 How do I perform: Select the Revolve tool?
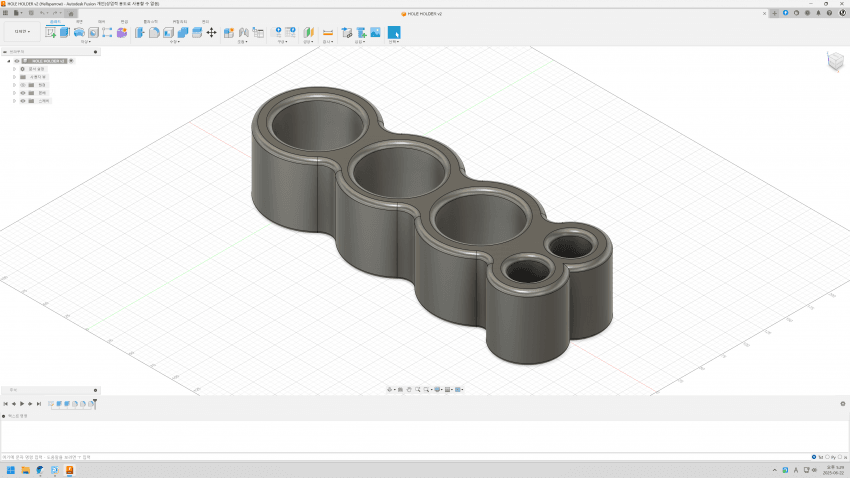coord(79,33)
